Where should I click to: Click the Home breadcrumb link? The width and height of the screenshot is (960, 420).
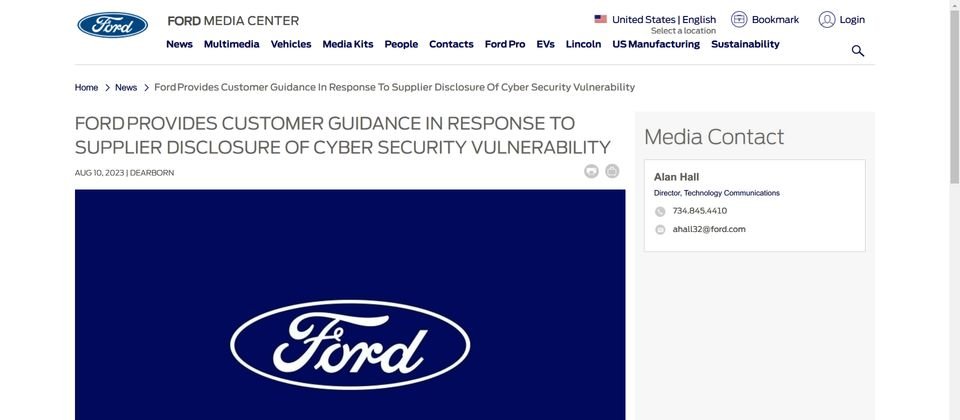[x=86, y=88]
